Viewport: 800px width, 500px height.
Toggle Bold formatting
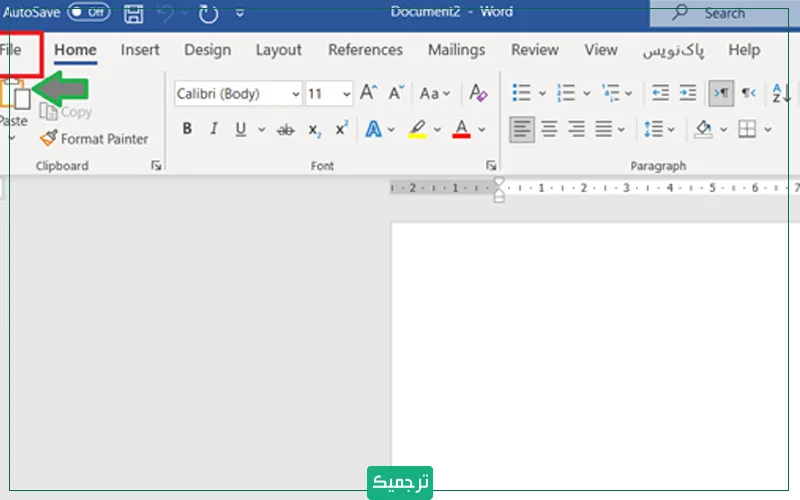187,129
